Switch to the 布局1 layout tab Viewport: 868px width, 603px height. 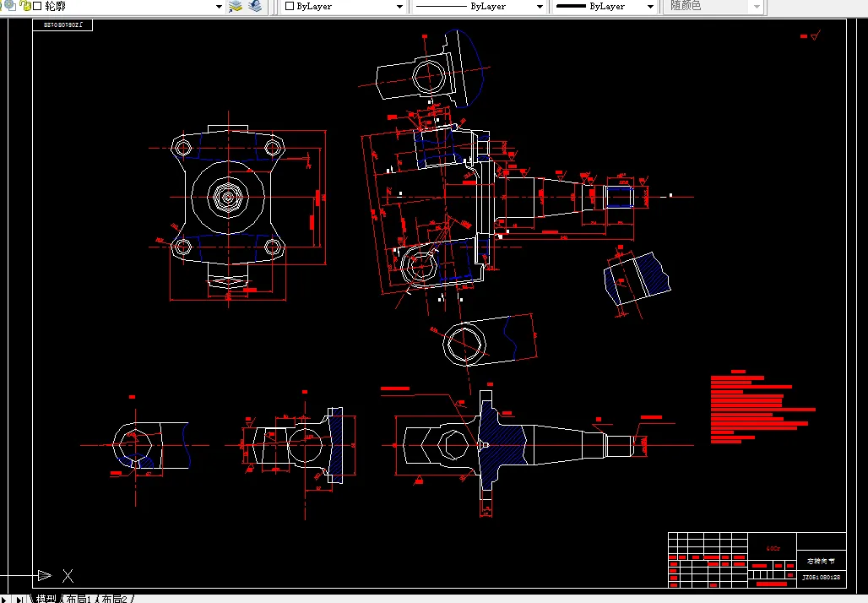78,599
